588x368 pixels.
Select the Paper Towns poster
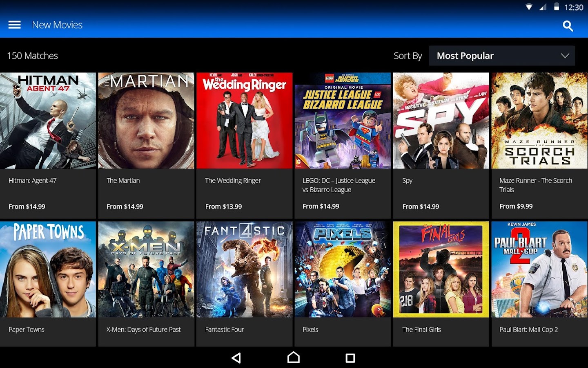click(48, 269)
